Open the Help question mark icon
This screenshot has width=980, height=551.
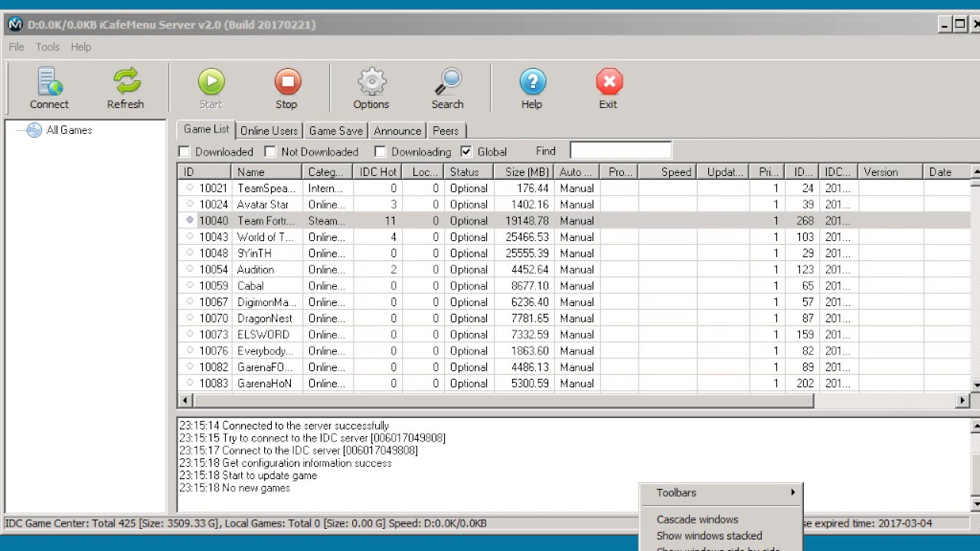coord(532,82)
